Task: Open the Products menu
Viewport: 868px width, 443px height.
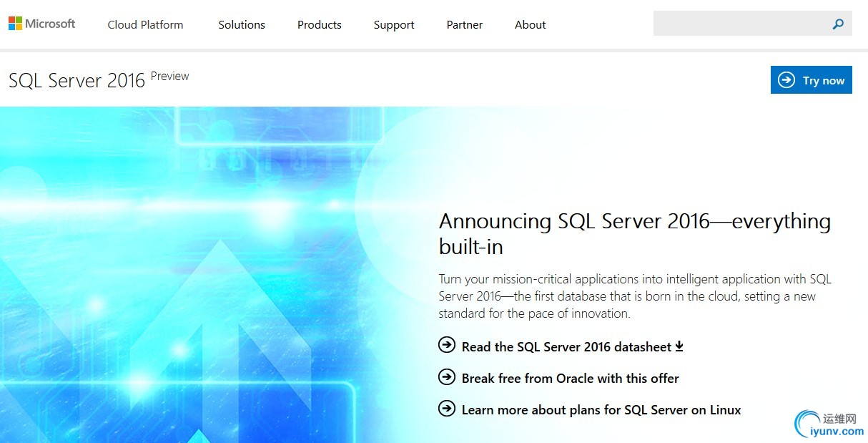Action: pyautogui.click(x=320, y=24)
